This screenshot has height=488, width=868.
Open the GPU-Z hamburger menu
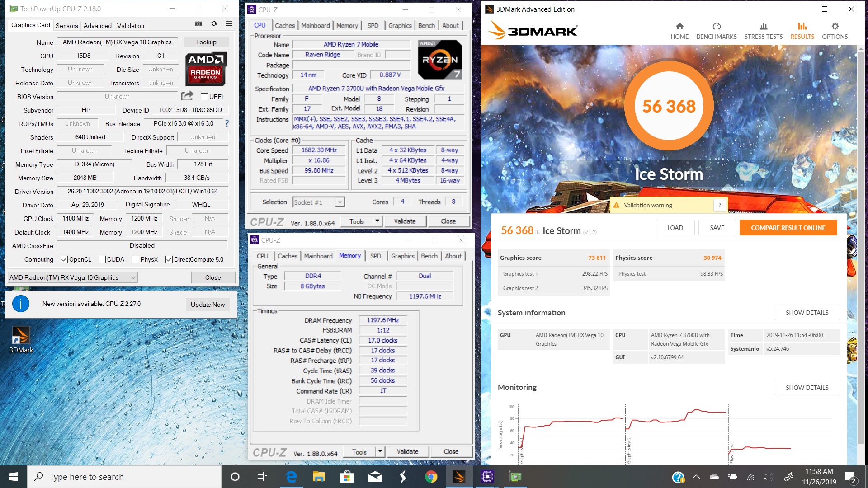[x=229, y=24]
